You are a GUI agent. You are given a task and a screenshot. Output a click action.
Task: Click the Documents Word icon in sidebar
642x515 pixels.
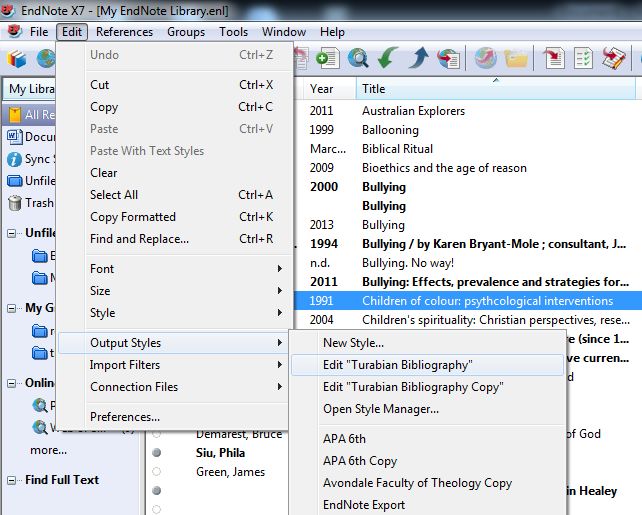[x=15, y=137]
